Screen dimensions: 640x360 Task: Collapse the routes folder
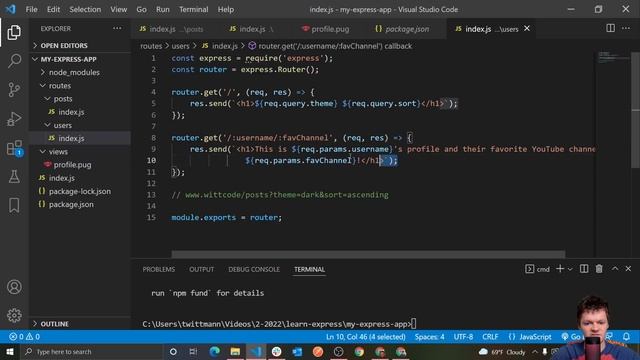(x=80, y=86)
